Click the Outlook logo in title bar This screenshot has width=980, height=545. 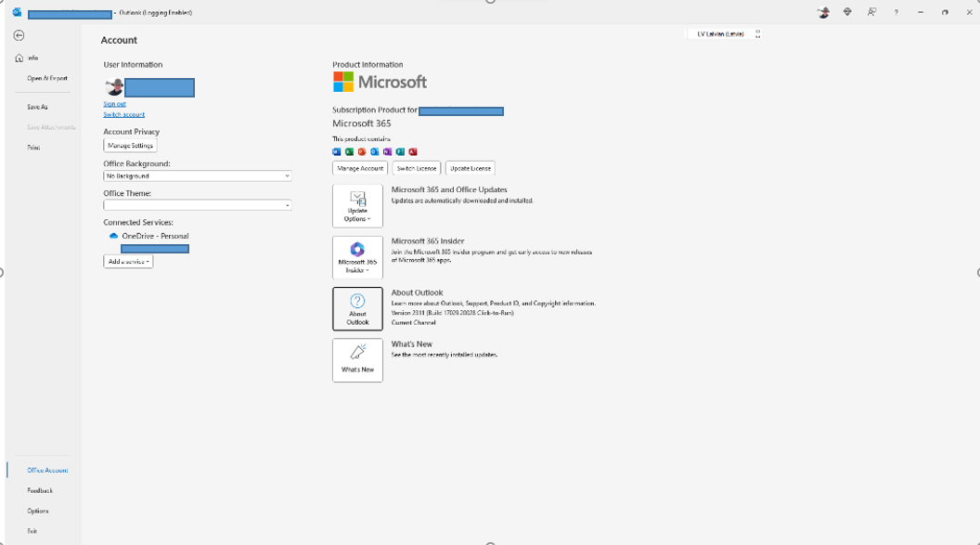17,12
